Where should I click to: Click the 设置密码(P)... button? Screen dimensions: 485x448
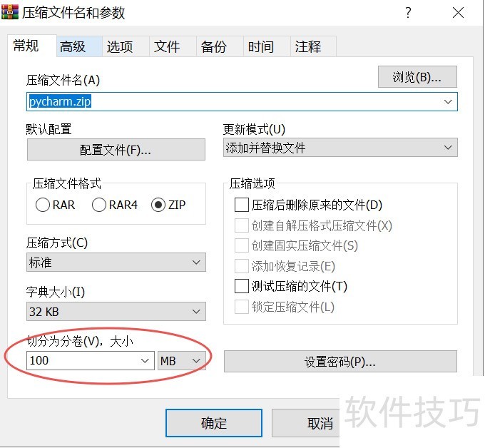pos(339,362)
